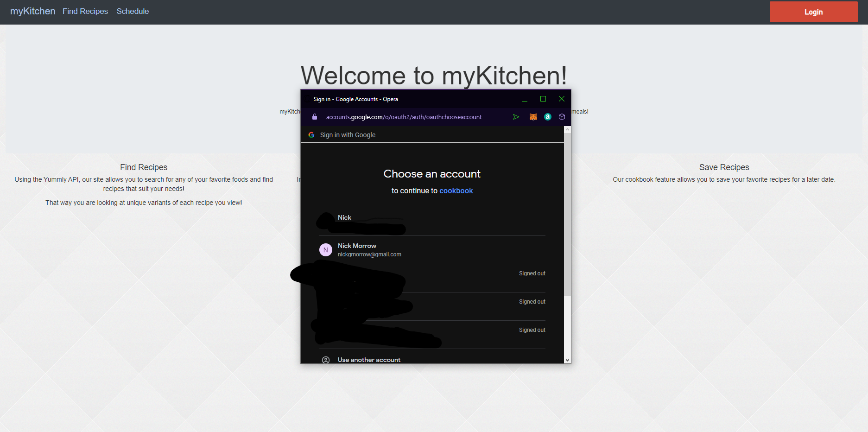Image resolution: width=868 pixels, height=432 pixels.
Task: Open the Schedule page
Action: click(133, 11)
